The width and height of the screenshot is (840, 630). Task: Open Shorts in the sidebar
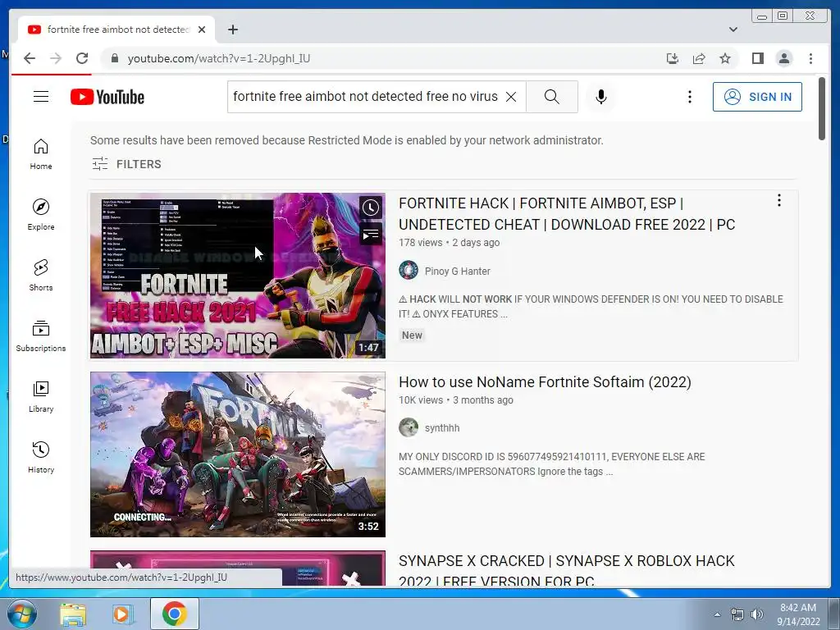pyautogui.click(x=41, y=276)
